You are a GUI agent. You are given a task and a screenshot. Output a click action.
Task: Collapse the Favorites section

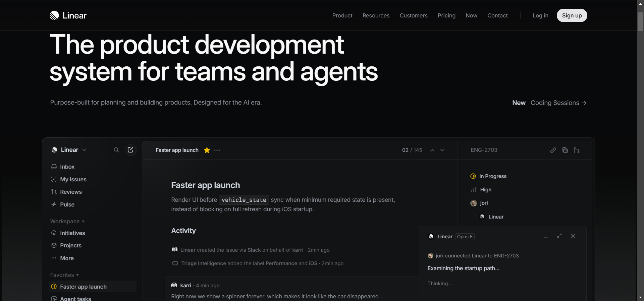[64, 275]
